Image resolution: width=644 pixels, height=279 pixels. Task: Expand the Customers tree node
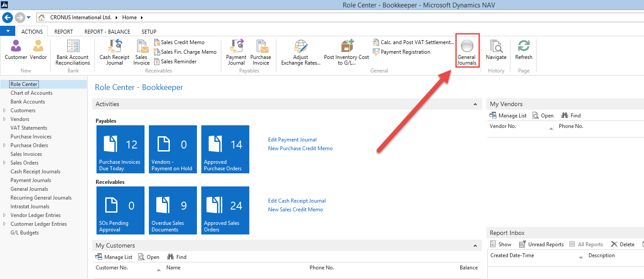(4, 110)
